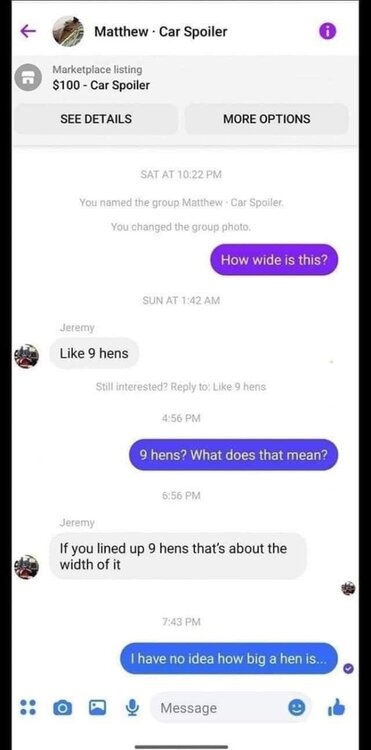The image size is (371, 750).
Task: Open the photo gallery icon
Action: [x=97, y=707]
